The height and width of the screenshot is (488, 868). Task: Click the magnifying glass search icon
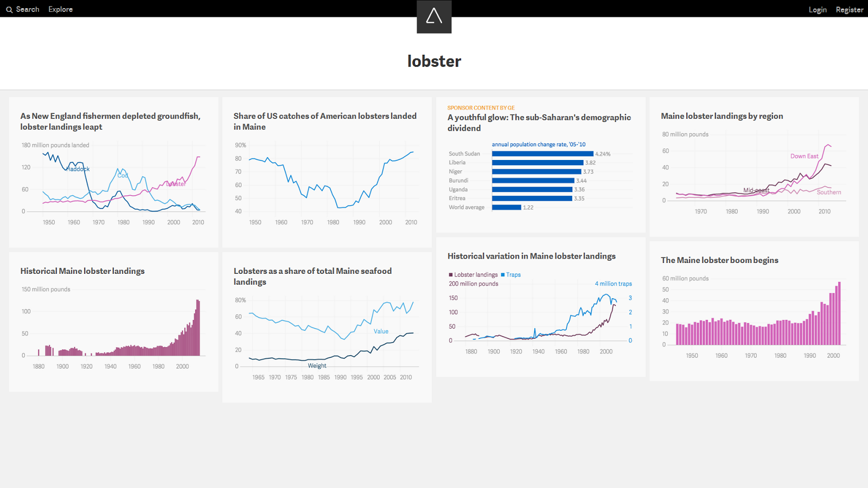9,10
